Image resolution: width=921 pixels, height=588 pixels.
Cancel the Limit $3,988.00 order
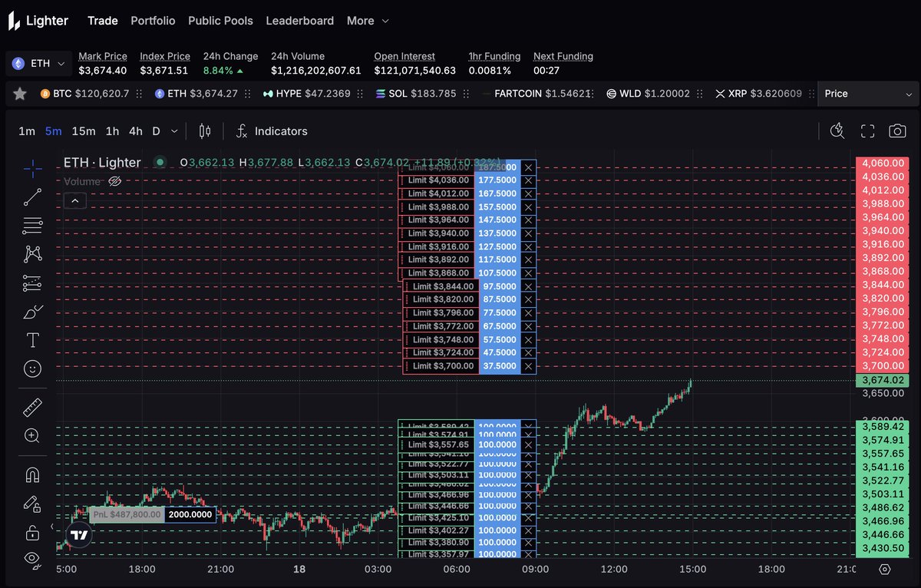(x=528, y=206)
